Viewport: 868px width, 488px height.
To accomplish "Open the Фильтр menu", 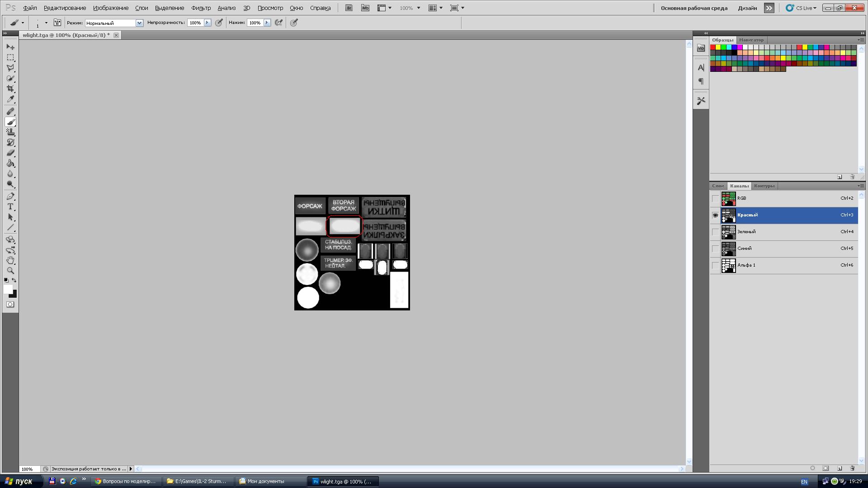I will click(201, 8).
